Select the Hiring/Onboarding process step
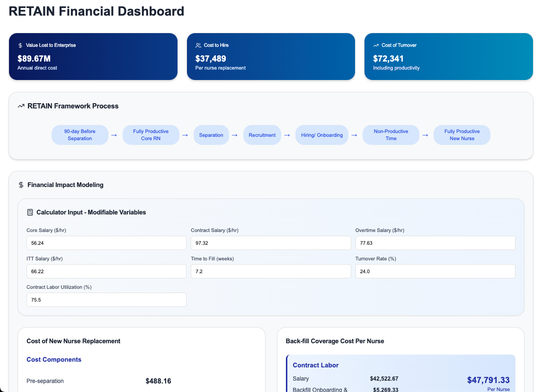The width and height of the screenshot is (542, 392). pos(322,134)
